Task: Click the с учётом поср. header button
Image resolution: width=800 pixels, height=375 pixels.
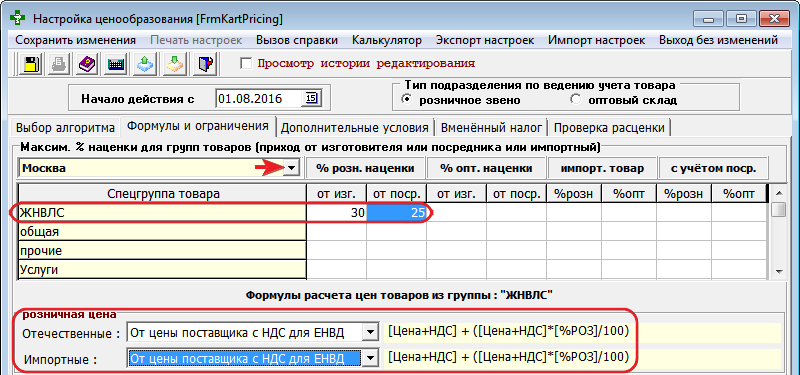Action: click(713, 168)
